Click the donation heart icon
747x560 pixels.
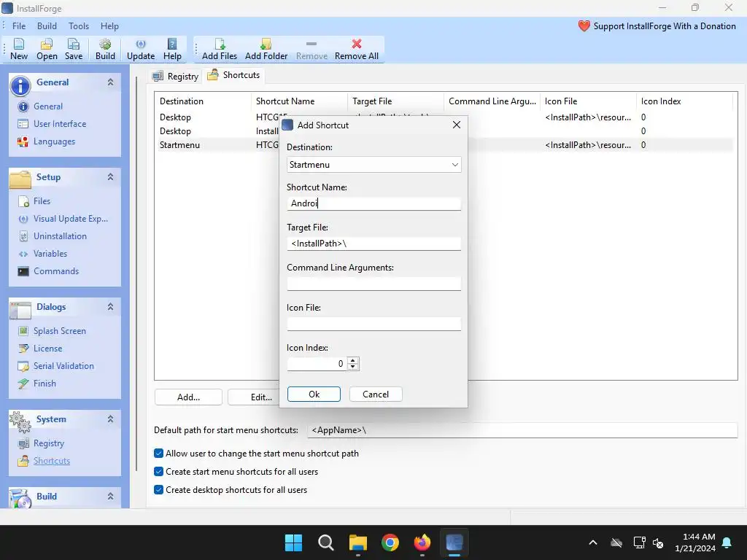tap(584, 26)
